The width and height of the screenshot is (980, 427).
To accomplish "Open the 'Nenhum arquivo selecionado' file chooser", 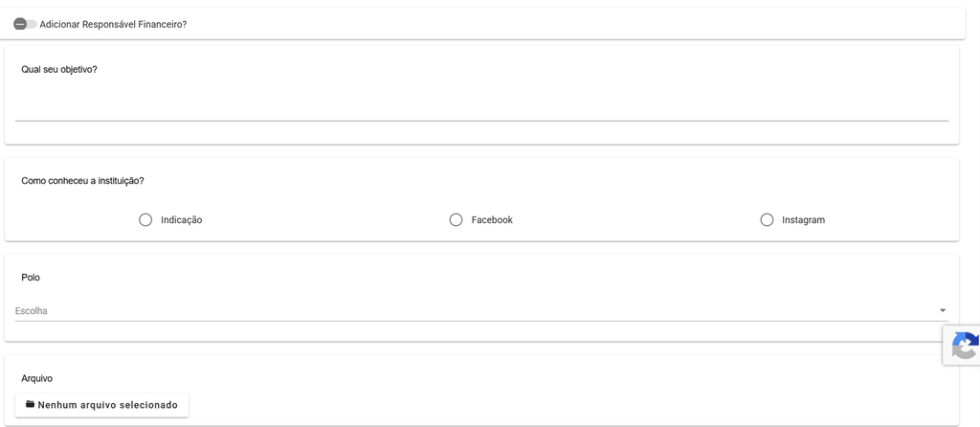I will coord(101,405).
